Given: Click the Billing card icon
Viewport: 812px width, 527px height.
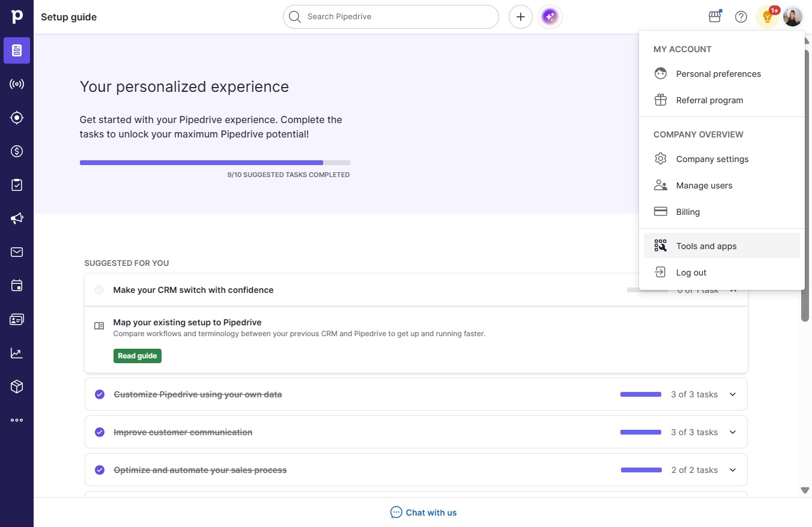Looking at the screenshot, I should 661,212.
